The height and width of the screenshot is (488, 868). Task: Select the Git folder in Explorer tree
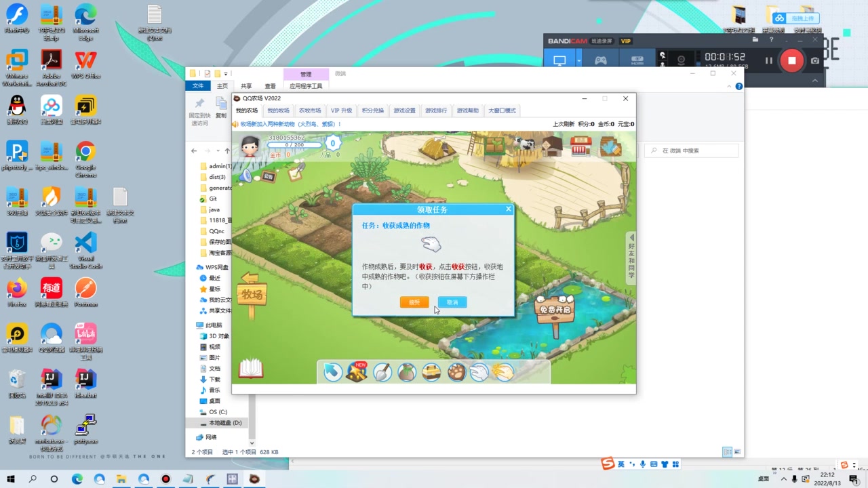coord(213,199)
